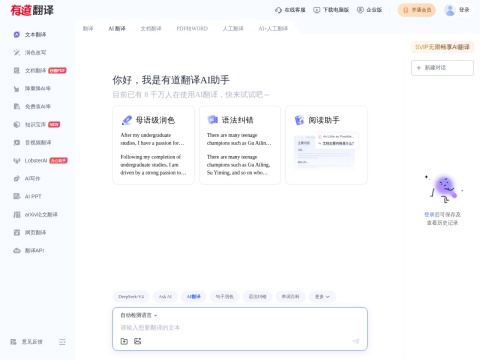
Task: Click the send arrow icon
Action: point(356,341)
